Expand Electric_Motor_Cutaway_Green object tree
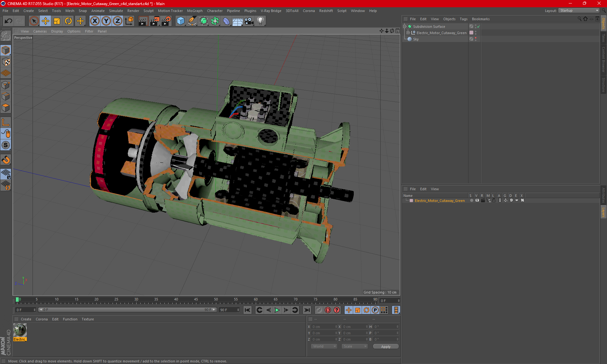 click(x=408, y=33)
